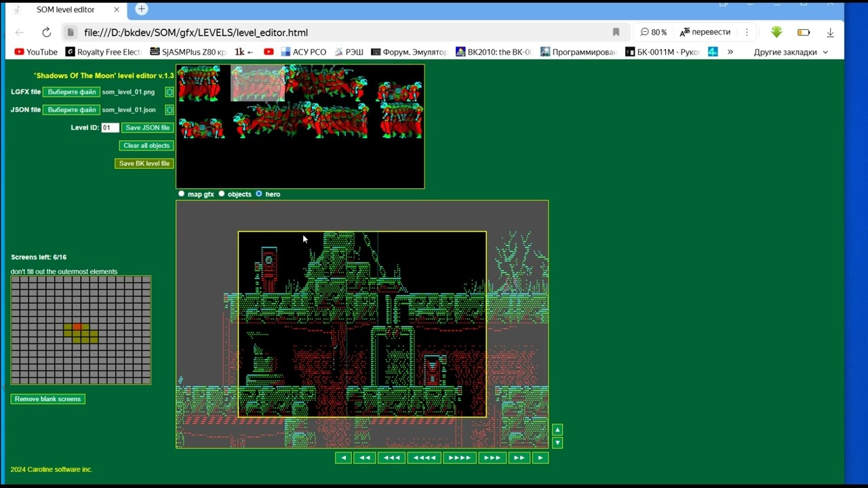868x488 pixels.
Task: Choose JSON file with Выберите файл
Action: pyautogui.click(x=71, y=110)
